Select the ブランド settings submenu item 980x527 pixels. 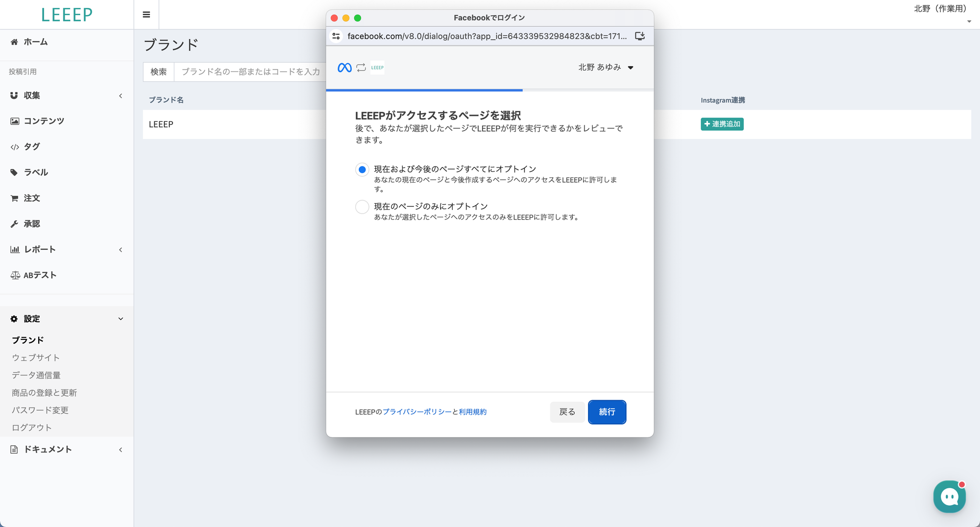tap(28, 340)
